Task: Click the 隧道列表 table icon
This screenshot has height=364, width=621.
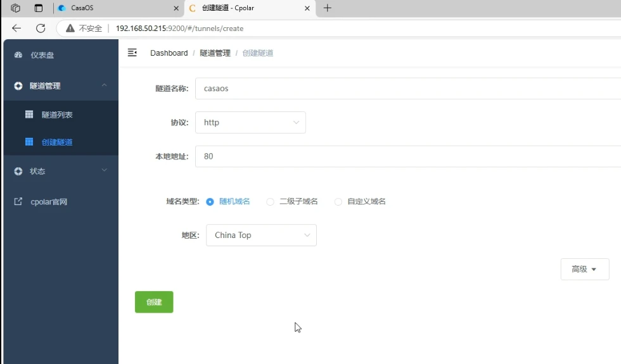Action: coord(29,115)
